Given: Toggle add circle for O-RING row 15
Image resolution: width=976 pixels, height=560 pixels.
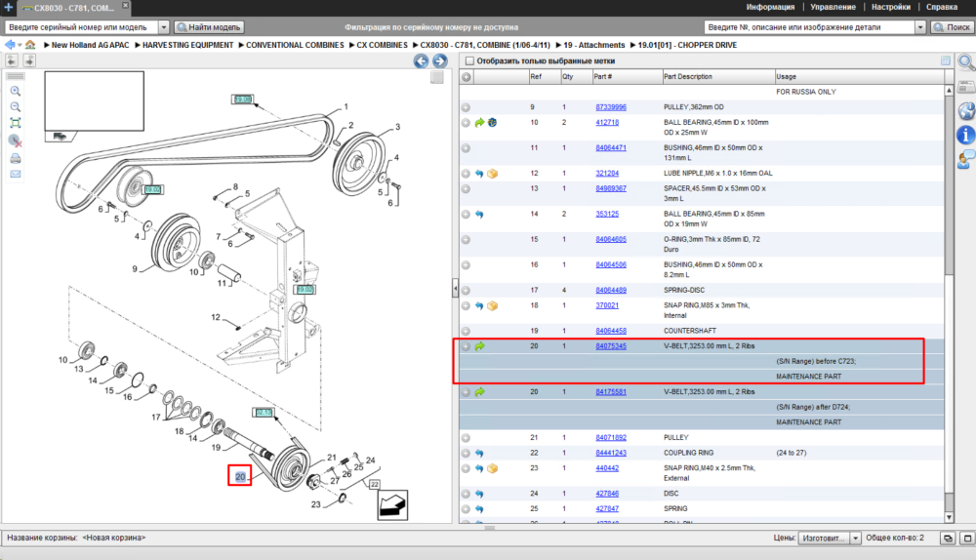Looking at the screenshot, I should click(x=466, y=240).
